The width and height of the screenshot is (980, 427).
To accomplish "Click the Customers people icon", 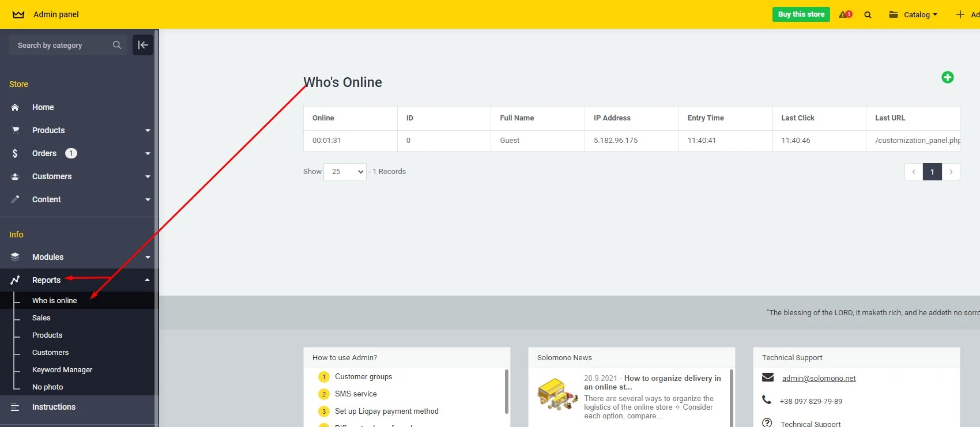I will (x=15, y=176).
